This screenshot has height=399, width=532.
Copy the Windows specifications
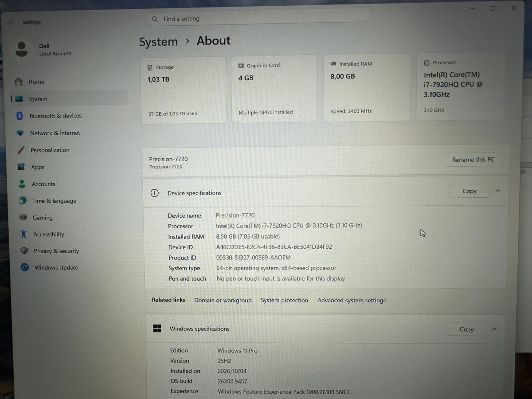point(466,329)
